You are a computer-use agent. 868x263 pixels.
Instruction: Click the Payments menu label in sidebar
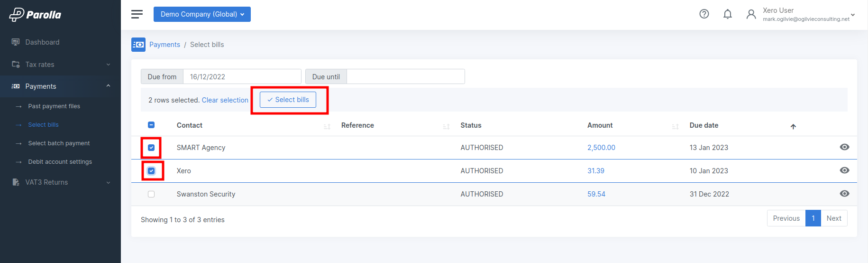41,86
